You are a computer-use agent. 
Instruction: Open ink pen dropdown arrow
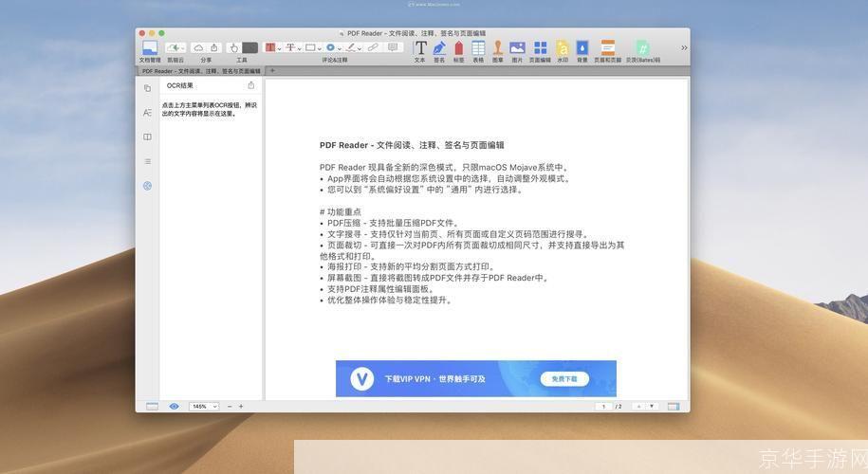pyautogui.click(x=360, y=48)
